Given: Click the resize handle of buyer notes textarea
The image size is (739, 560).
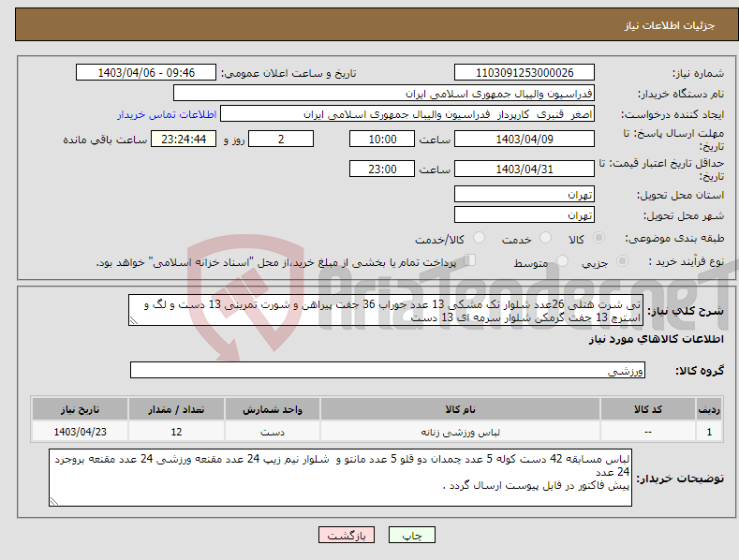Looking at the screenshot, I should pyautogui.click(x=54, y=501).
